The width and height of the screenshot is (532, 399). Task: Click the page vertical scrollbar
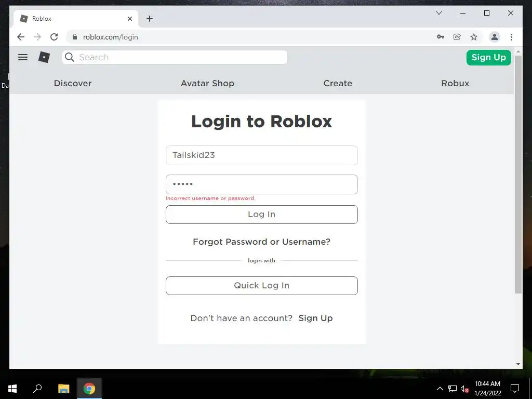click(x=518, y=175)
